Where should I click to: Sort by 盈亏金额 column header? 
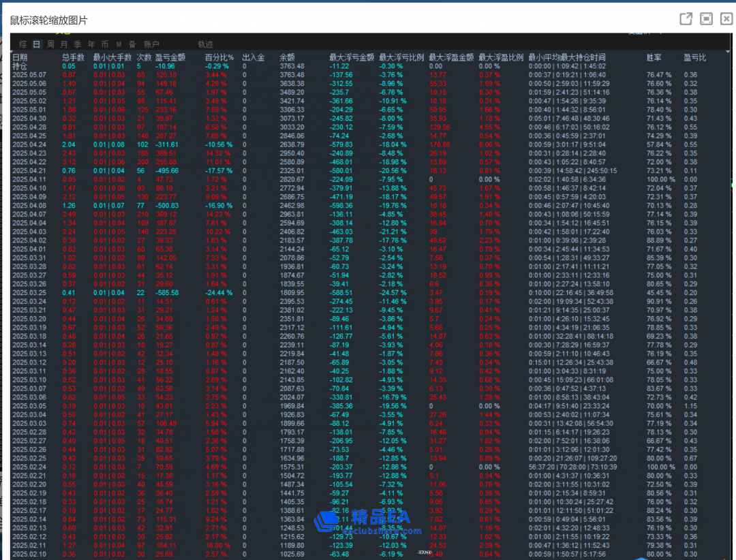click(170, 58)
